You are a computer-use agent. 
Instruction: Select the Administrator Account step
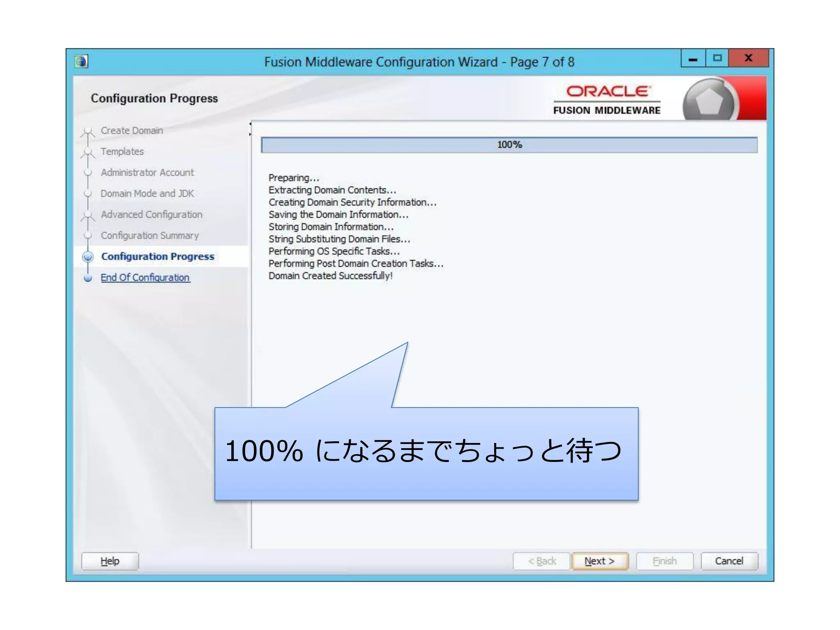pyautogui.click(x=147, y=172)
